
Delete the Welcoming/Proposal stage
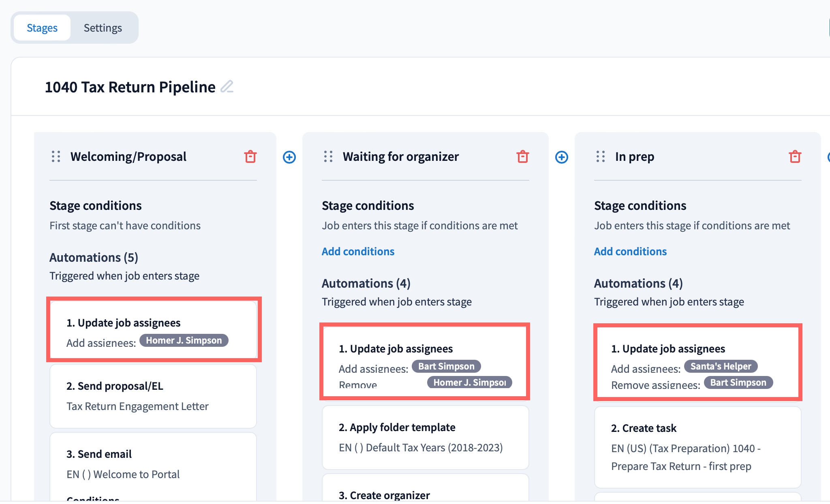click(250, 156)
